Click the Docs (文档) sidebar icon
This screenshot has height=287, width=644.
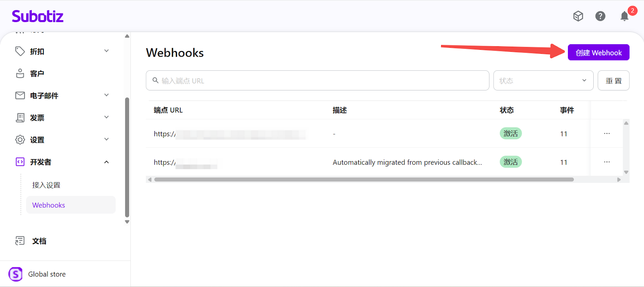point(20,241)
